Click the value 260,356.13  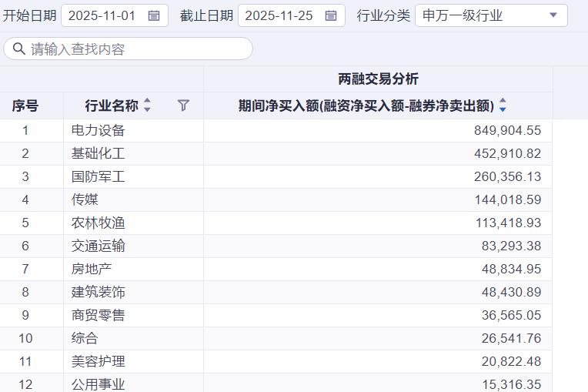(507, 176)
